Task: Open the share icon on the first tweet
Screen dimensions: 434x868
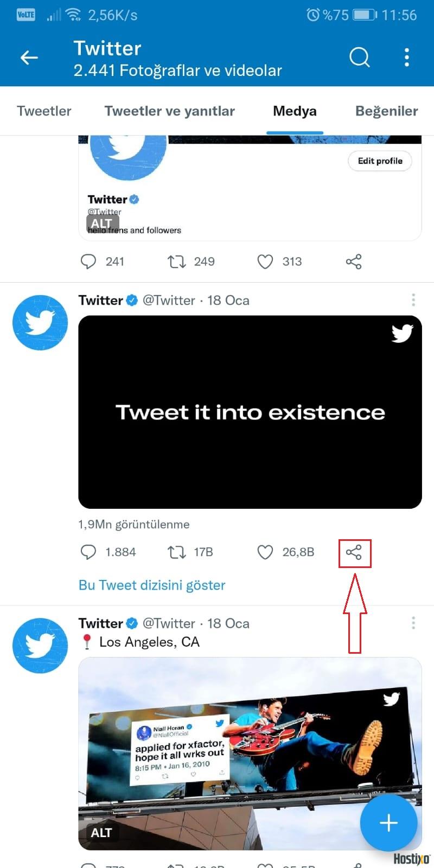Action: coord(353,261)
